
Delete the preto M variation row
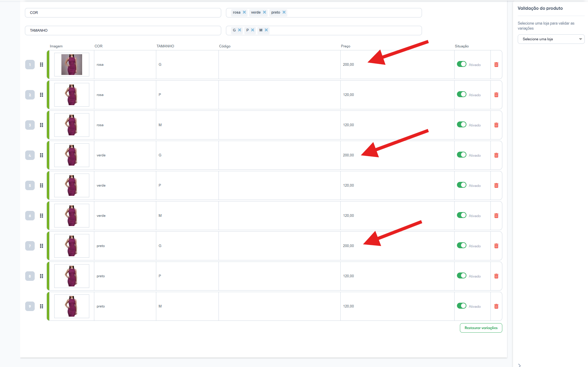pos(496,306)
